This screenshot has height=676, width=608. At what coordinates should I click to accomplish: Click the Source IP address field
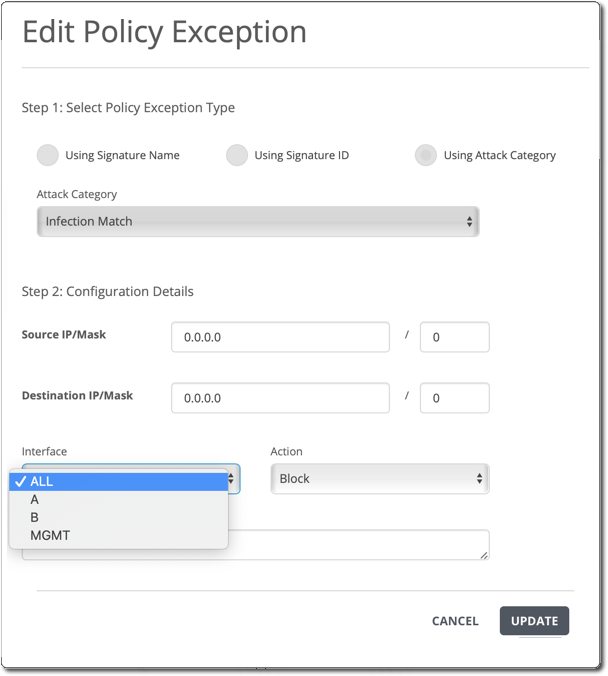280,337
